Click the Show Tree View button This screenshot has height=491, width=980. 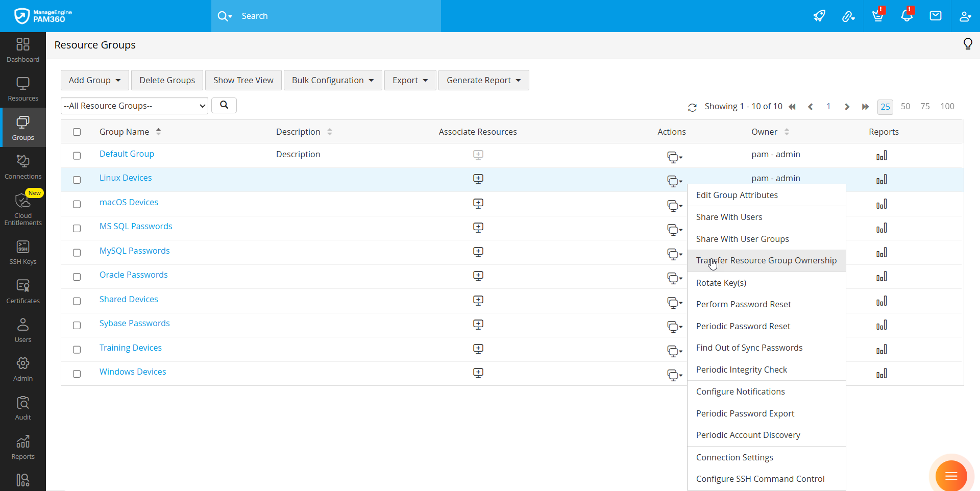(243, 80)
